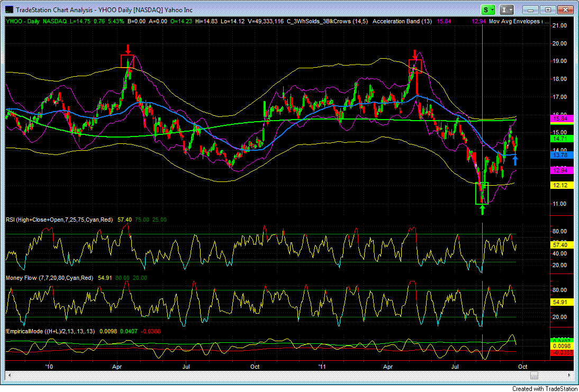Image resolution: width=579 pixels, height=392 pixels.
Task: Open the green S symbol-link dropdown
Action: [x=489, y=10]
